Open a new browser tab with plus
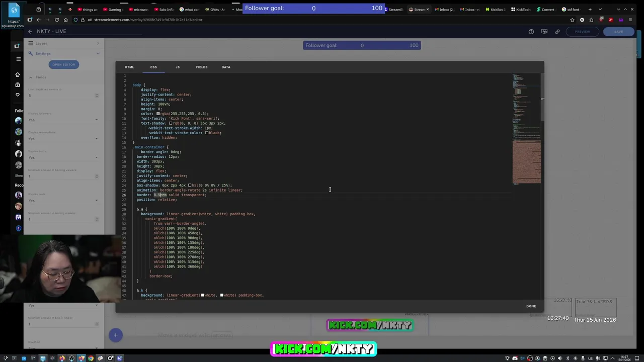The height and width of the screenshot is (362, 644). [590, 9]
